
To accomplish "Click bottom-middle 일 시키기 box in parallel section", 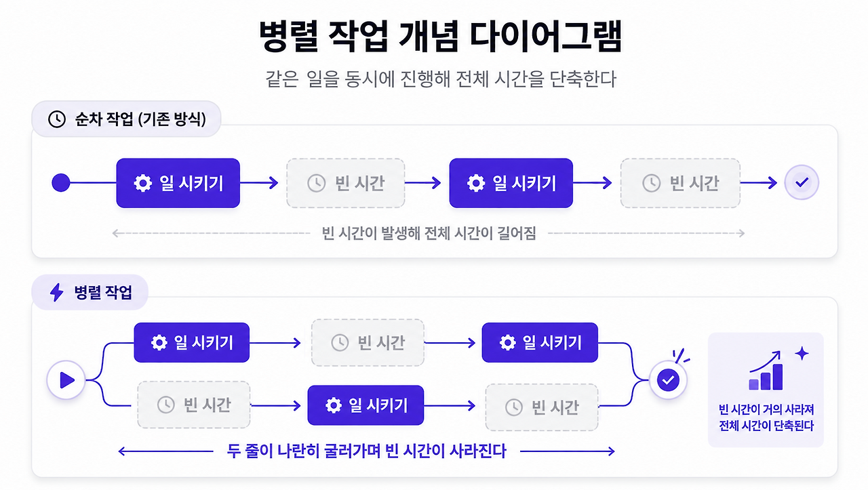I will tap(366, 405).
